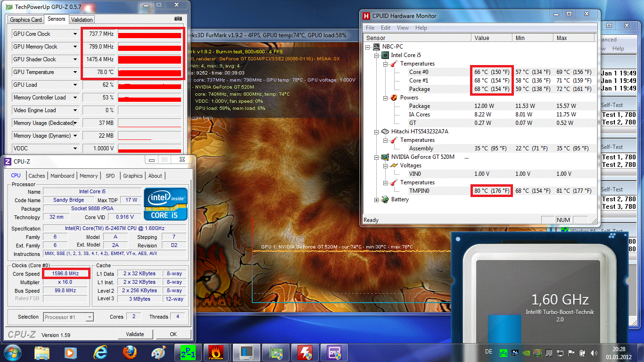Launch Windows Media Player from taskbar
644x362 pixels.
(71, 353)
